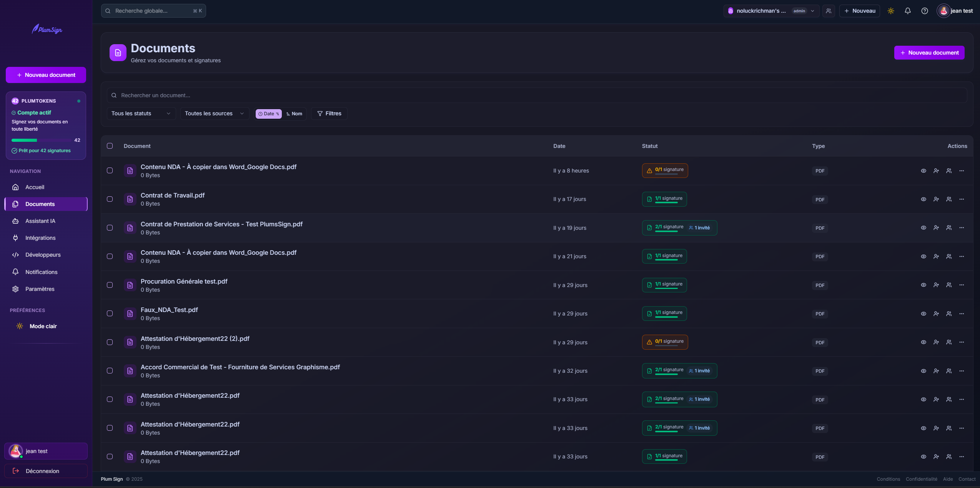Open jean test profile card in sidebar
This screenshot has height=488, width=980.
coord(46,451)
